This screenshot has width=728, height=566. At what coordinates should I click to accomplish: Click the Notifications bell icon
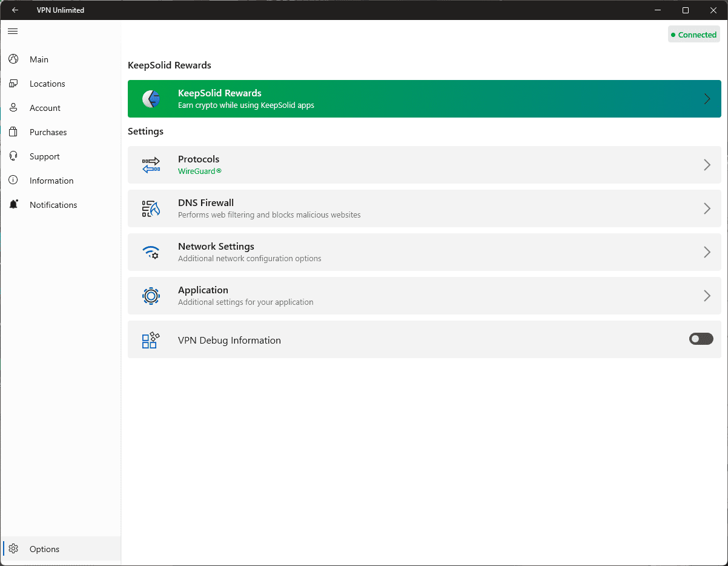[13, 205]
